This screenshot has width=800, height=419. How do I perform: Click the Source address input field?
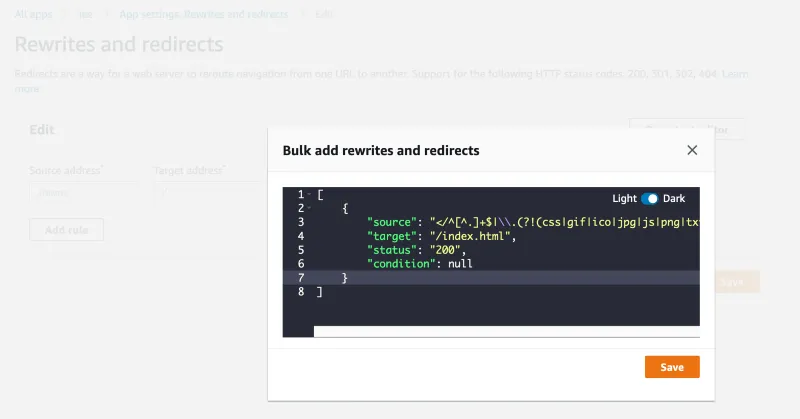pyautogui.click(x=80, y=191)
